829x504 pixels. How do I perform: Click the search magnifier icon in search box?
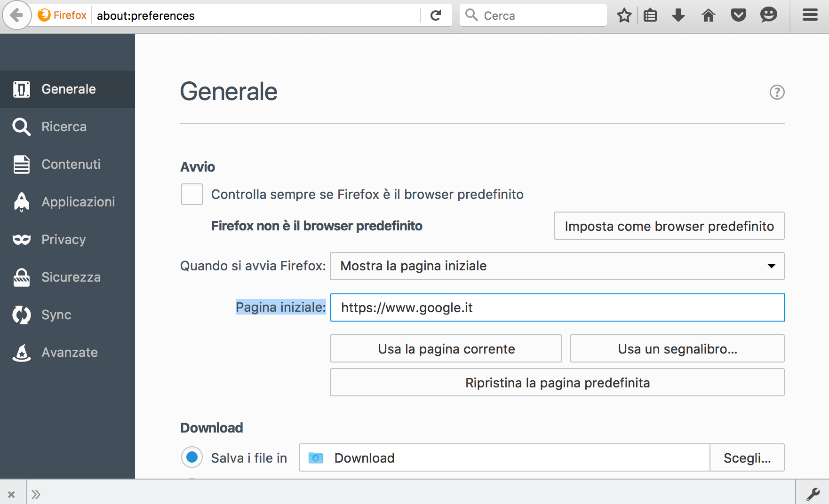tap(471, 15)
